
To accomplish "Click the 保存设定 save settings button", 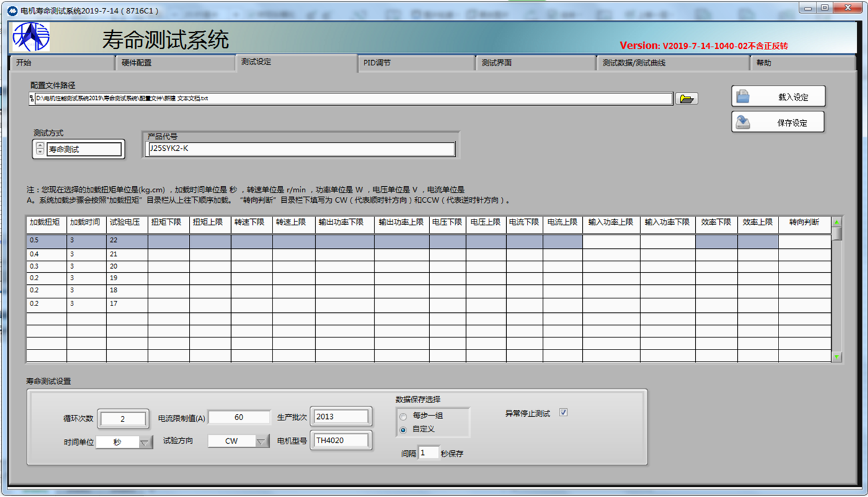I will coord(778,123).
